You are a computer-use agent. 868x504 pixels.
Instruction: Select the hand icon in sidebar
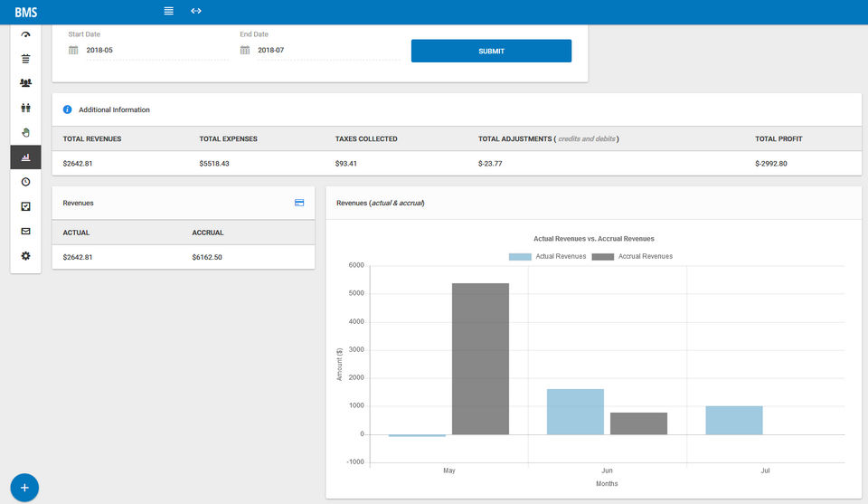[x=25, y=132]
